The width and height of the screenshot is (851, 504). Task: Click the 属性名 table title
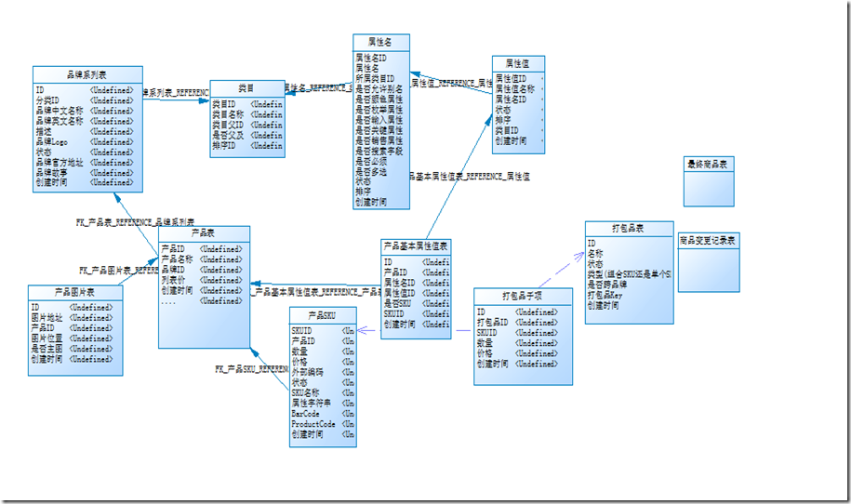pos(380,42)
